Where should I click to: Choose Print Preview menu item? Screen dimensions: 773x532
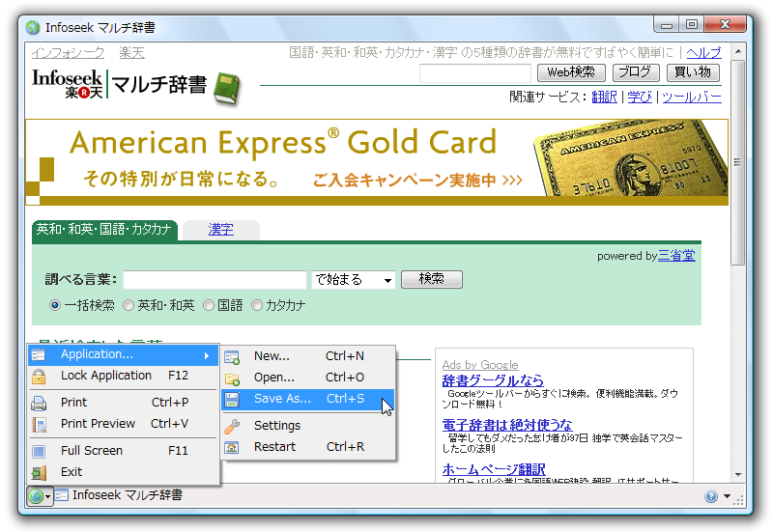[x=124, y=424]
